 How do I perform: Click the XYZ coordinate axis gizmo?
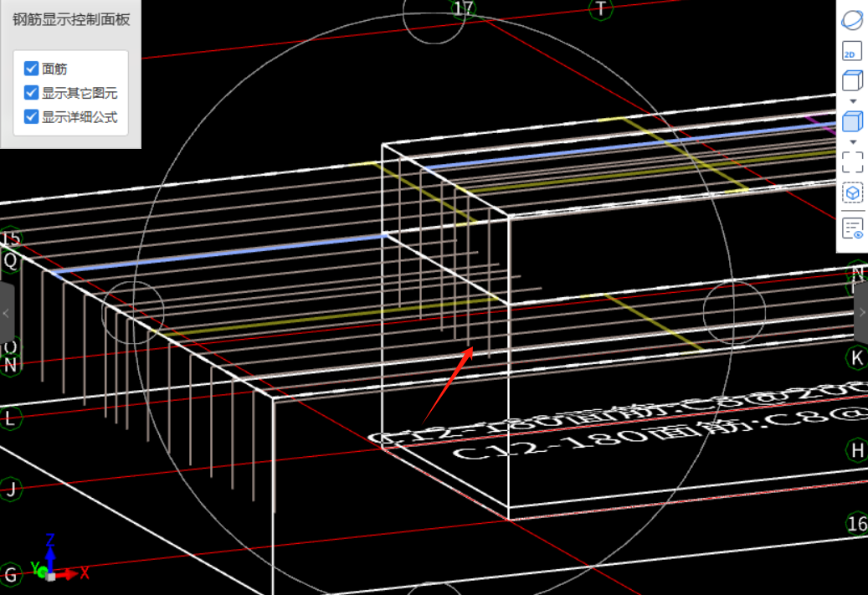point(58,559)
